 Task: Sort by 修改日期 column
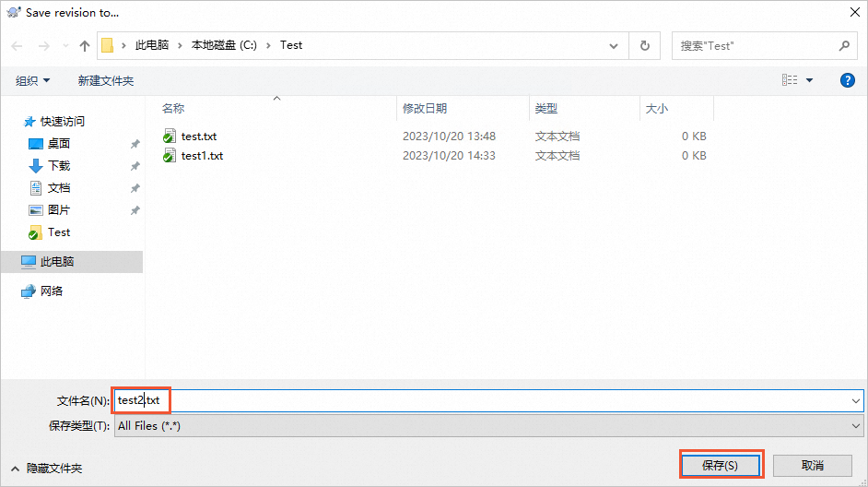click(425, 109)
